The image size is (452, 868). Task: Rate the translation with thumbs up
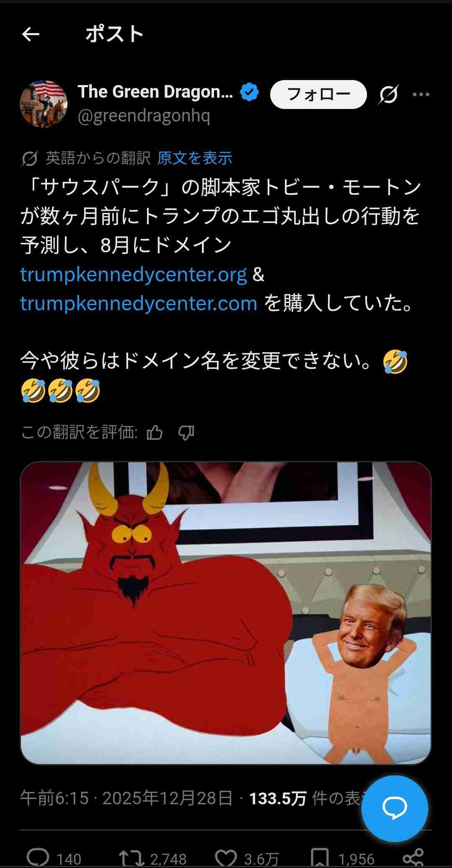155,432
